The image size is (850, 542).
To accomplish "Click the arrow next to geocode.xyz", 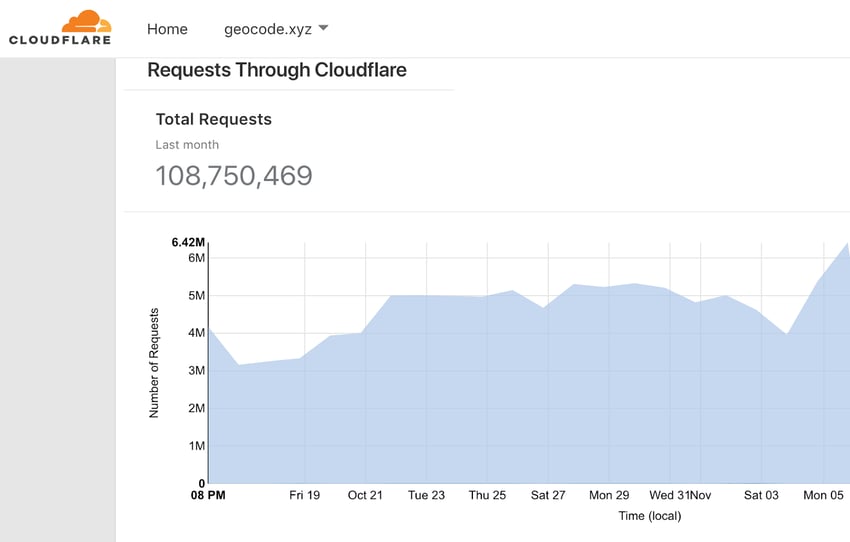I will click(x=322, y=29).
